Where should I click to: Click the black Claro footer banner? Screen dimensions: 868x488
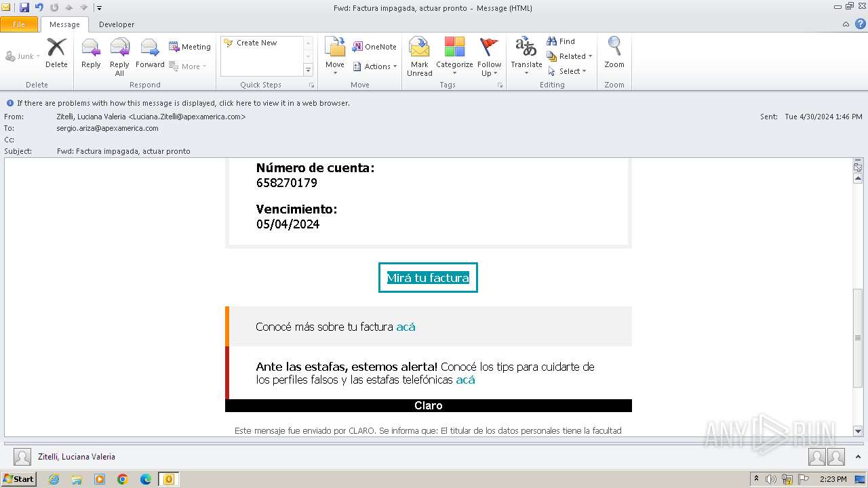tap(429, 405)
